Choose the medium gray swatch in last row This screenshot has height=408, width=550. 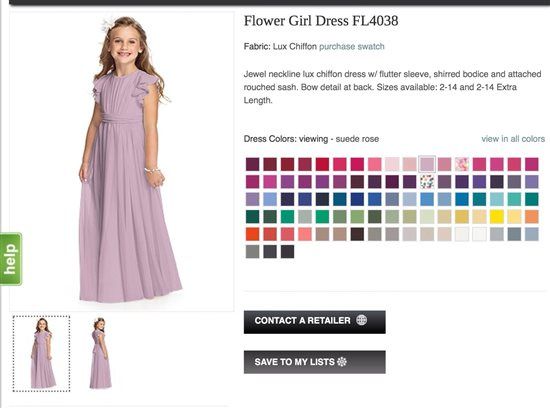pos(253,252)
